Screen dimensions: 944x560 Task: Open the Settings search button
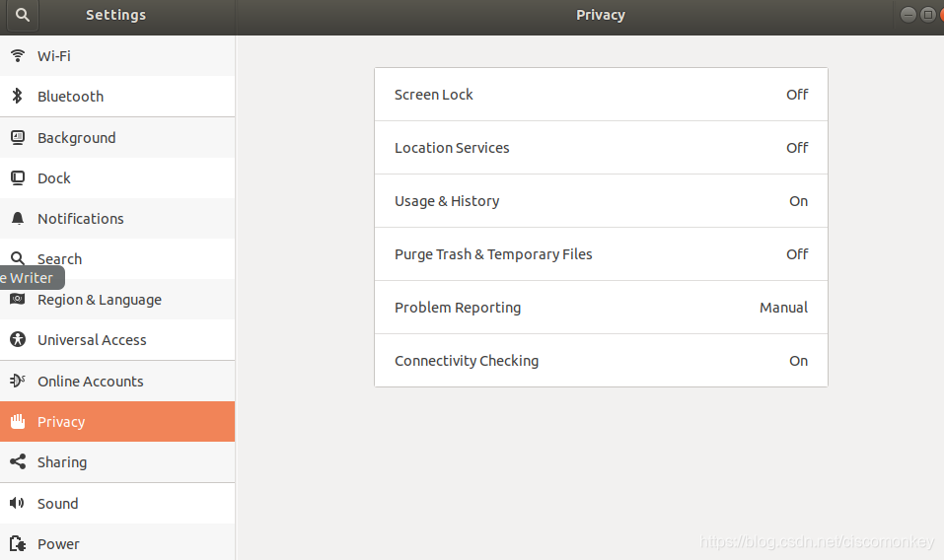point(23,15)
